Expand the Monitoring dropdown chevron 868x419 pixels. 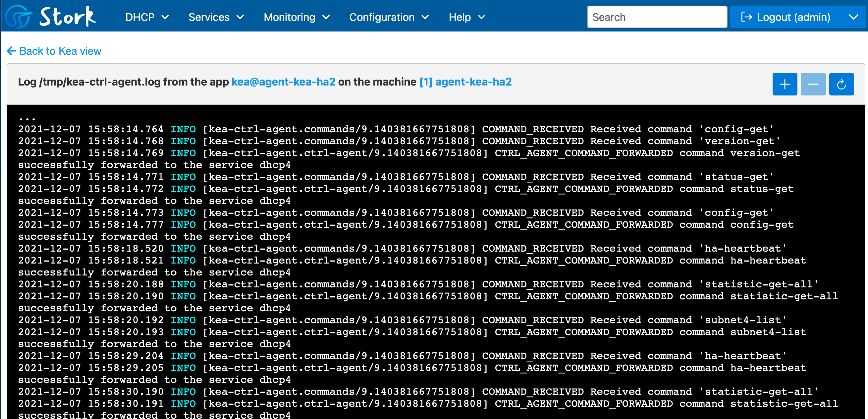[326, 17]
